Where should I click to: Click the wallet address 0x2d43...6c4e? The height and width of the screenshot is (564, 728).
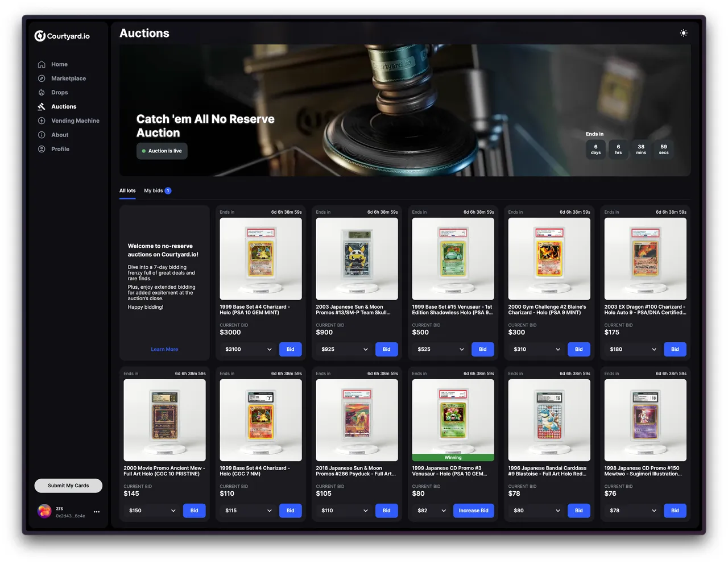click(71, 516)
